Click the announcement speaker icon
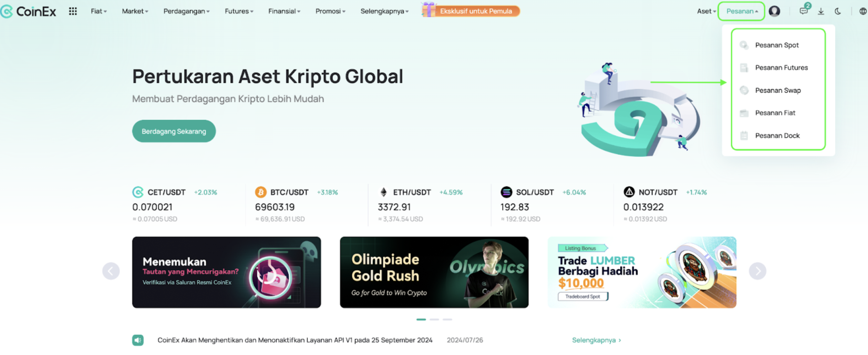 138,340
